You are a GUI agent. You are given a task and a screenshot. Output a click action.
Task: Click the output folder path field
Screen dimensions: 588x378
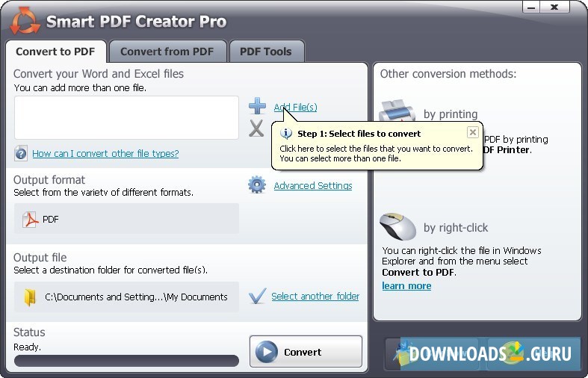(x=126, y=297)
